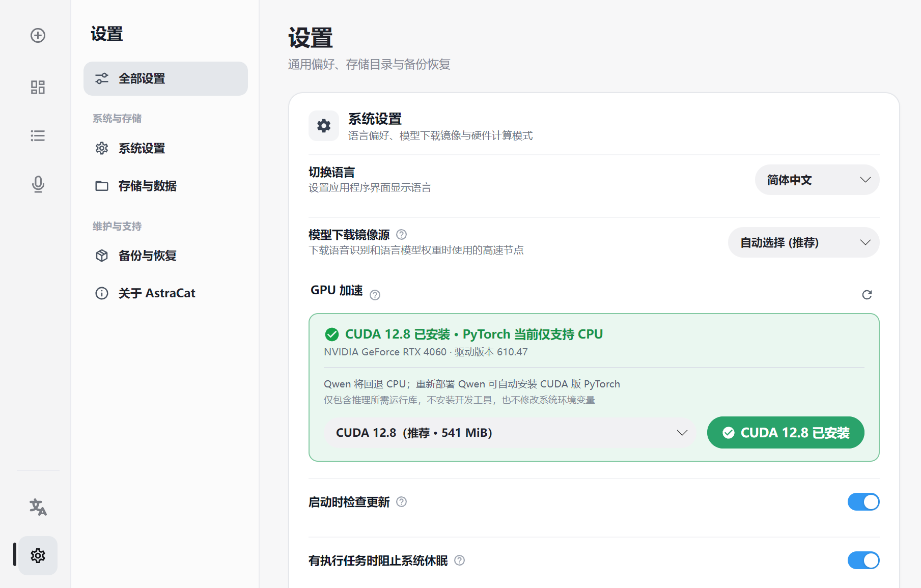
Task: Click help icon next to 模型下载镜像源
Action: point(401,234)
